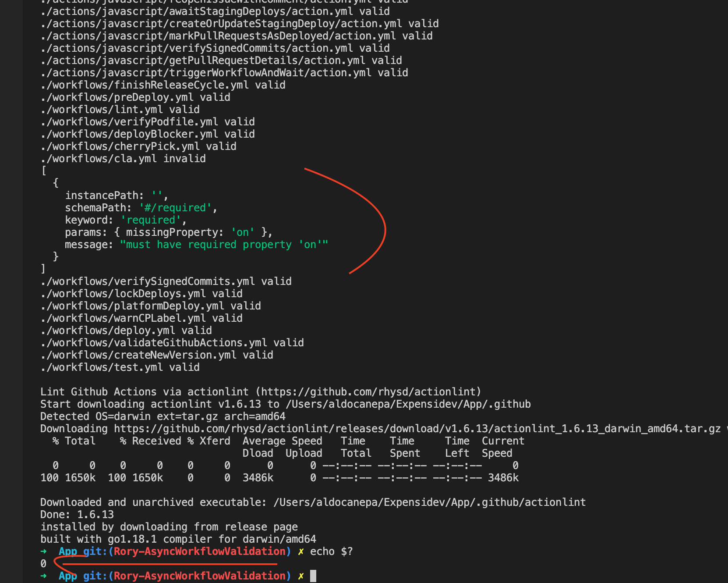
Task: Click the actionlint tar.gz download URL
Action: pyautogui.click(x=417, y=429)
